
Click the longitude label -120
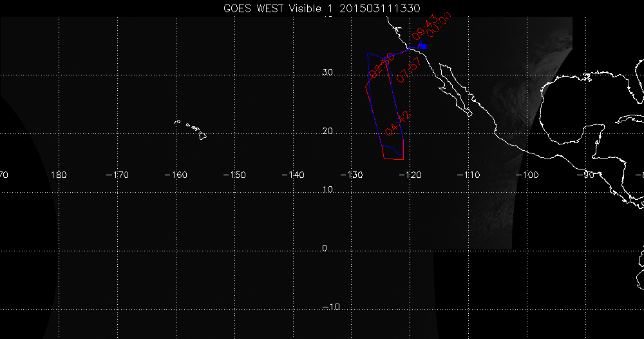(410, 175)
